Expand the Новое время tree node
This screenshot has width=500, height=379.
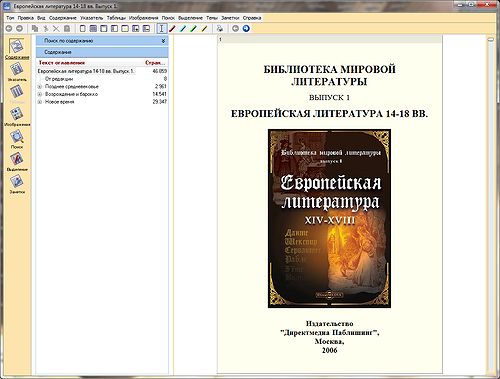pyautogui.click(x=39, y=102)
